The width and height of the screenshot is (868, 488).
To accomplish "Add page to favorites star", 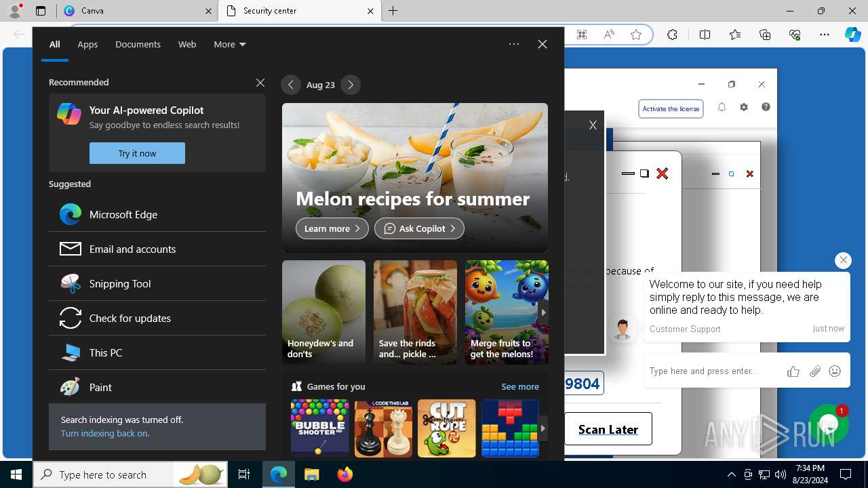I will pyautogui.click(x=636, y=35).
